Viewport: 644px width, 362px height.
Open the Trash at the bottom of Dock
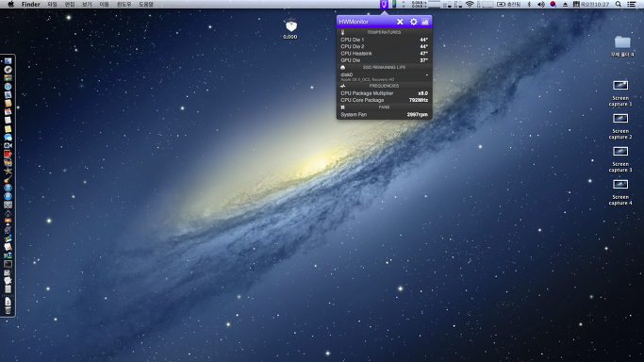coord(8,310)
